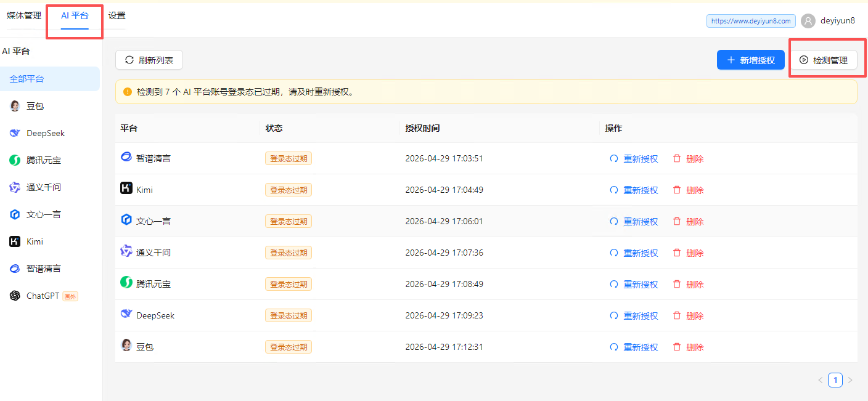
Task: Open the 检测管理 button
Action: pos(824,60)
